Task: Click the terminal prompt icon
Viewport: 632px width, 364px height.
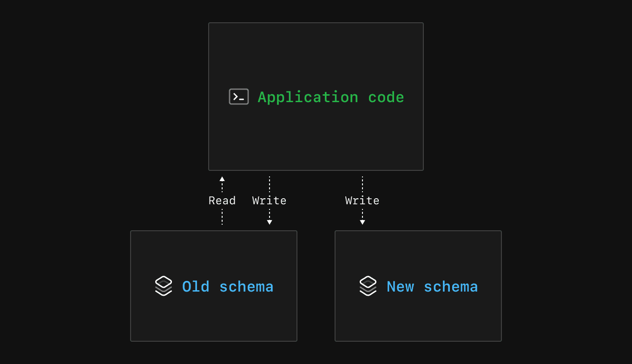Action: (239, 97)
